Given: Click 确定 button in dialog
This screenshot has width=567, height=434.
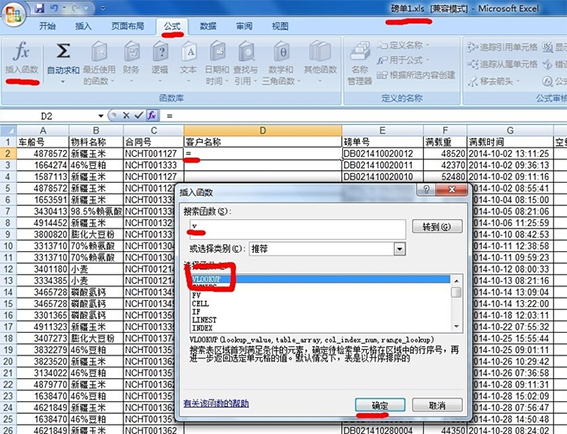Looking at the screenshot, I should tap(380, 405).
